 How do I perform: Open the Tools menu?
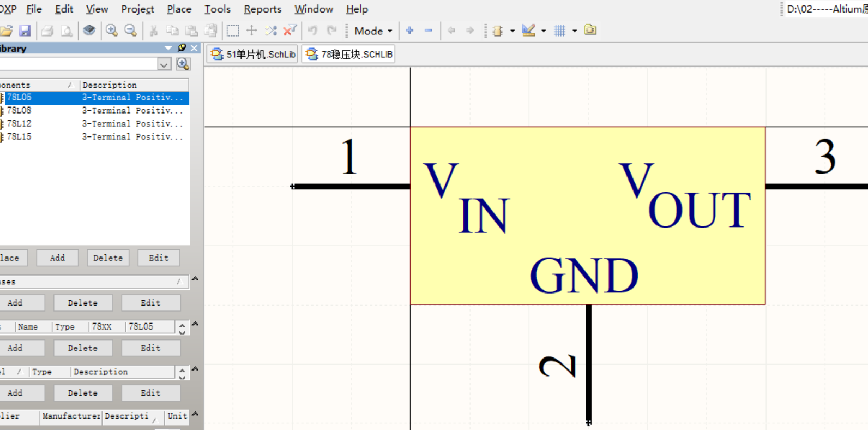tap(218, 9)
